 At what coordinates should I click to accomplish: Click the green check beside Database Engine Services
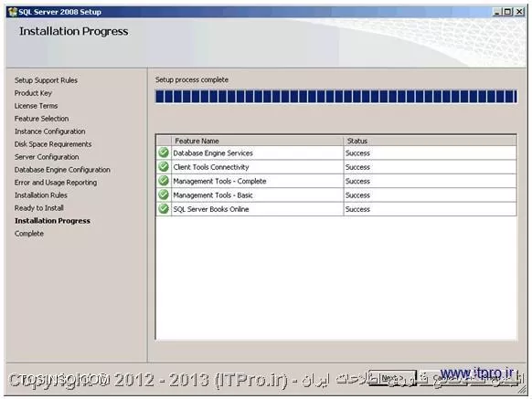click(x=164, y=152)
